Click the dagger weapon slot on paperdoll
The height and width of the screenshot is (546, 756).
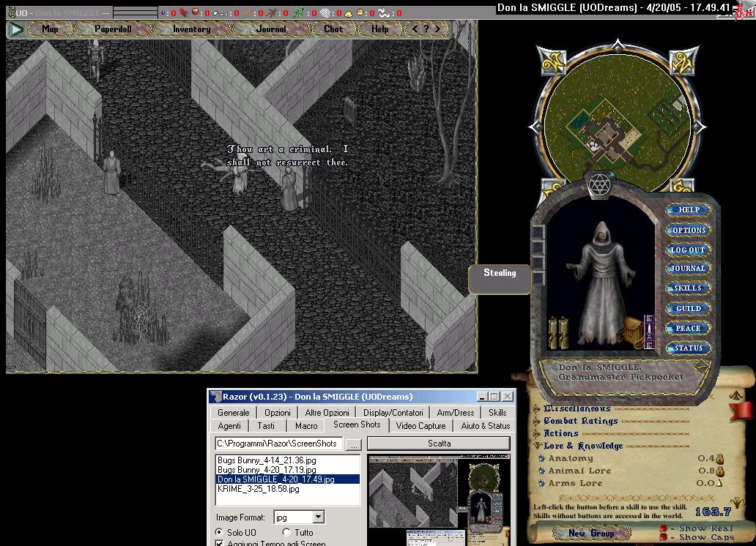point(649,331)
